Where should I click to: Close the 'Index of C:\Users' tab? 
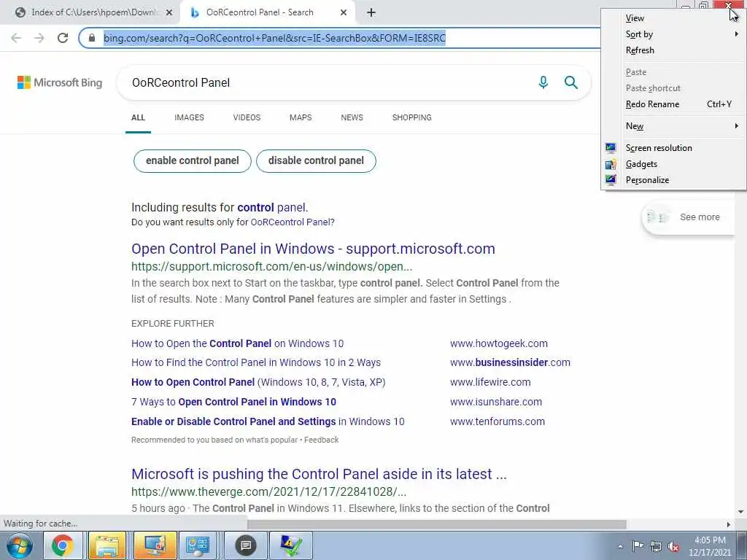(169, 13)
